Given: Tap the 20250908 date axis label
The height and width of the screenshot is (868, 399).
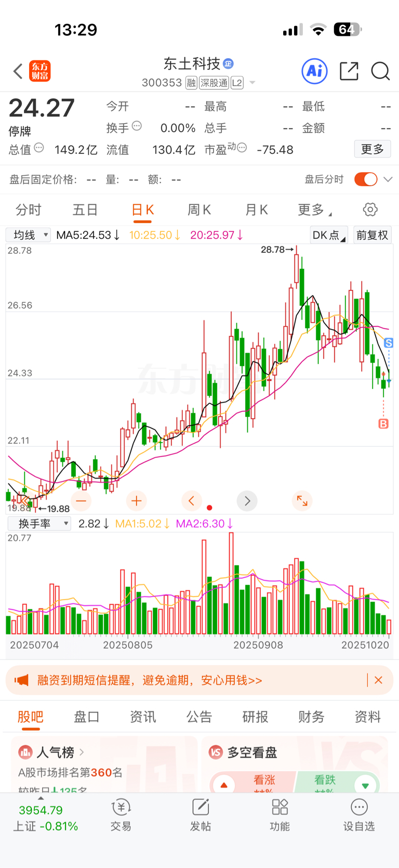Looking at the screenshot, I should point(258,645).
